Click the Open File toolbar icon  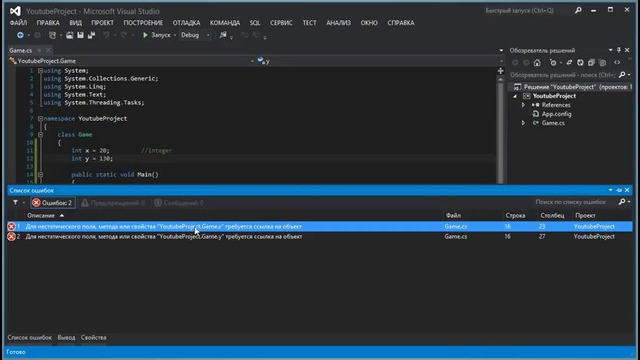[70, 36]
